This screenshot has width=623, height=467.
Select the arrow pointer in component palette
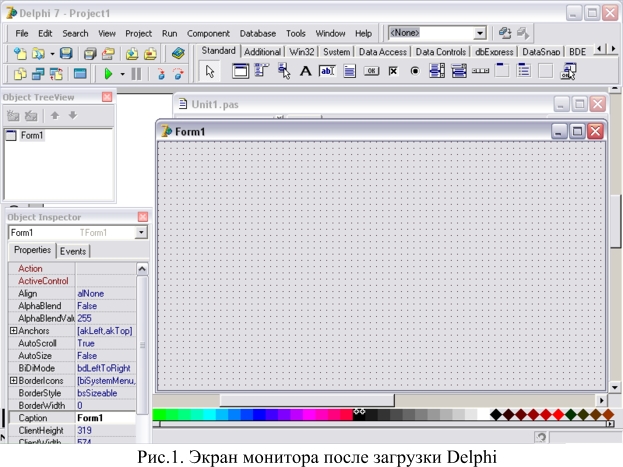click(210, 72)
